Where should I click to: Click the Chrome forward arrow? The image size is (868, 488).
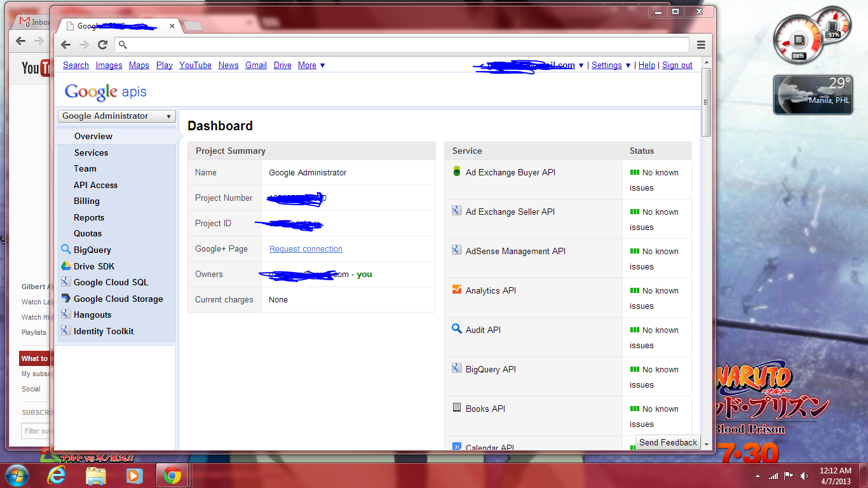click(x=84, y=44)
